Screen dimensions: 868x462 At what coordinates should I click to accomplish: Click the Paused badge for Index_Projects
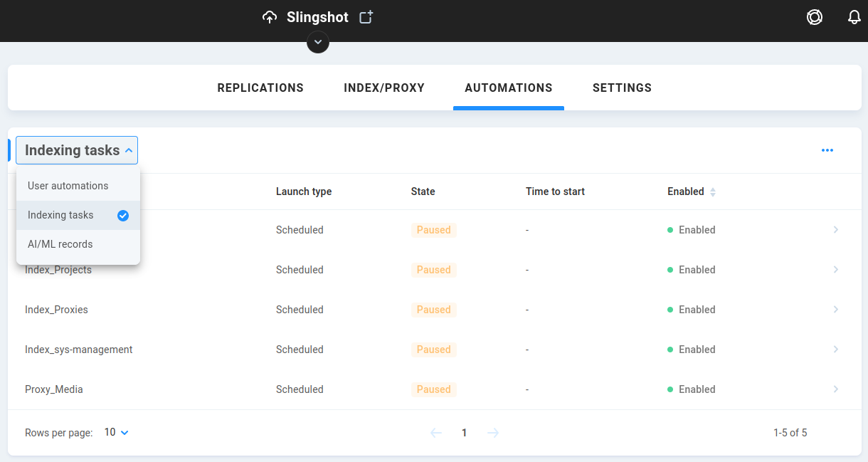pyautogui.click(x=434, y=270)
